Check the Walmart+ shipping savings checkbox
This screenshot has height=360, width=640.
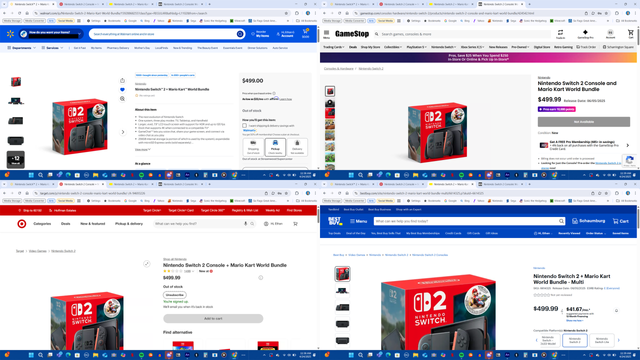coord(244,126)
